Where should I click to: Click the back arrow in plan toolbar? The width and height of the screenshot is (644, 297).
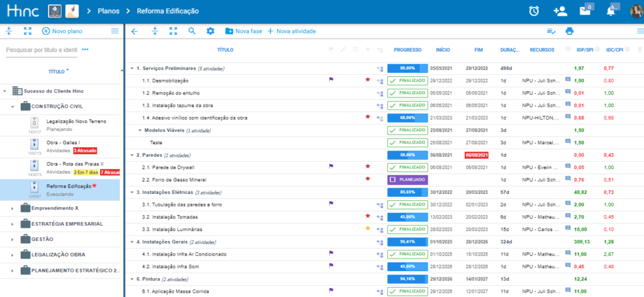point(134,31)
